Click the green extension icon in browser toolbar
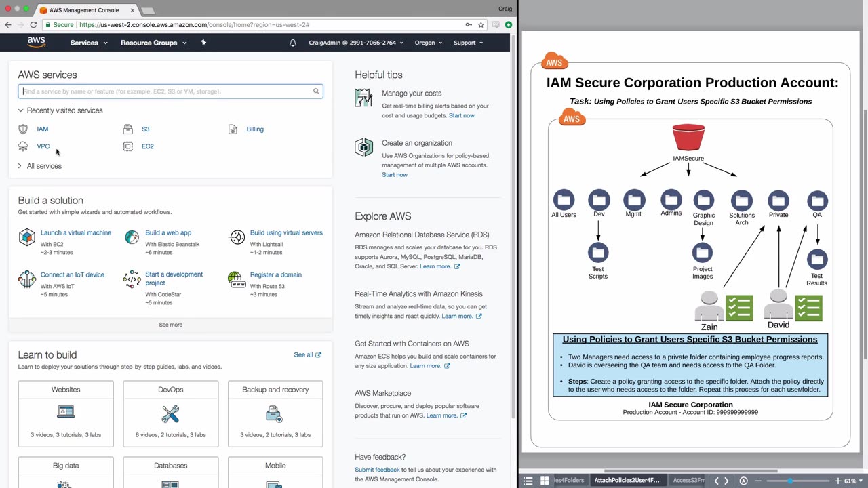 click(x=509, y=25)
